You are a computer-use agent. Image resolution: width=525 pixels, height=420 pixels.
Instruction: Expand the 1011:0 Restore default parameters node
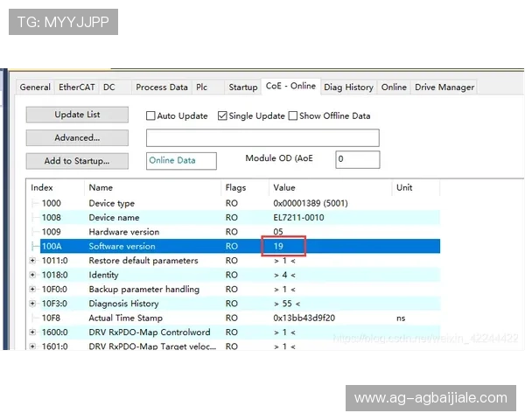32,261
